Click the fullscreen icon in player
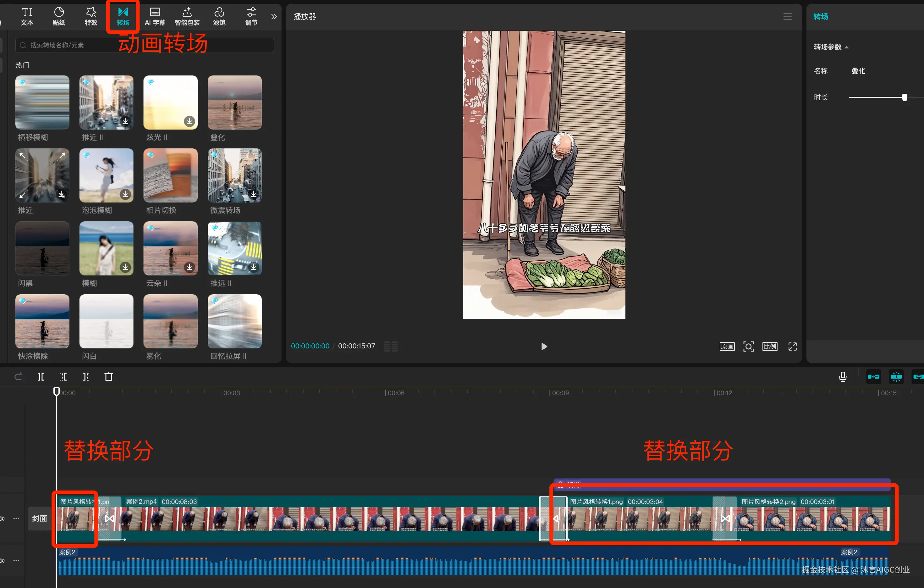The image size is (924, 588). [x=792, y=346]
